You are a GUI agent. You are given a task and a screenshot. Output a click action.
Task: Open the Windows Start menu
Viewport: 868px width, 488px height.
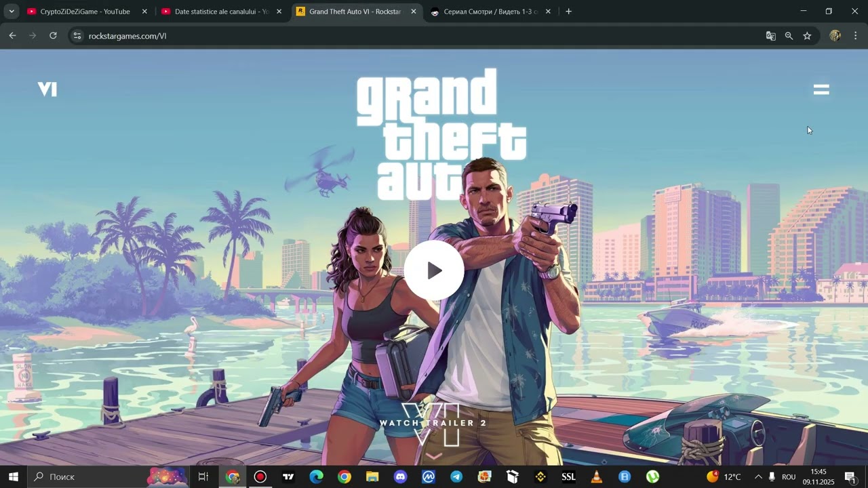[x=13, y=477]
